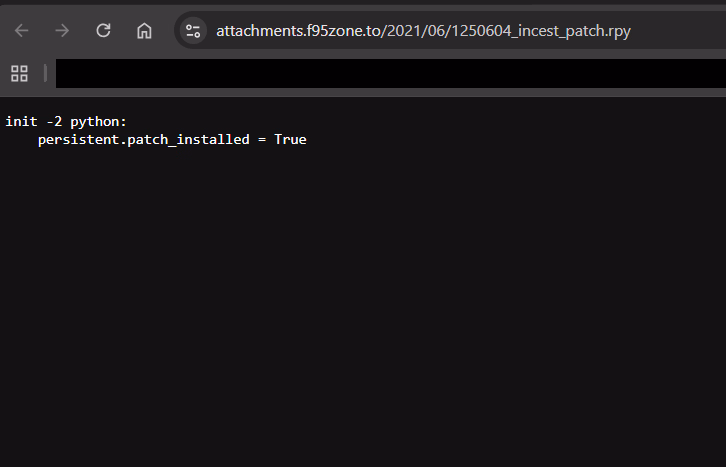Open the apps grid in bookmarks bar

click(19, 73)
